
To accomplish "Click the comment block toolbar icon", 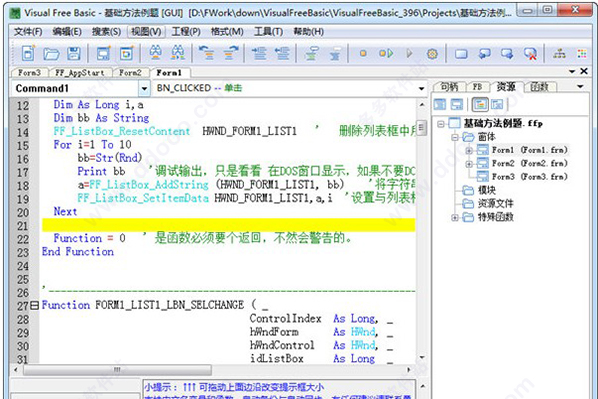I will (312, 53).
